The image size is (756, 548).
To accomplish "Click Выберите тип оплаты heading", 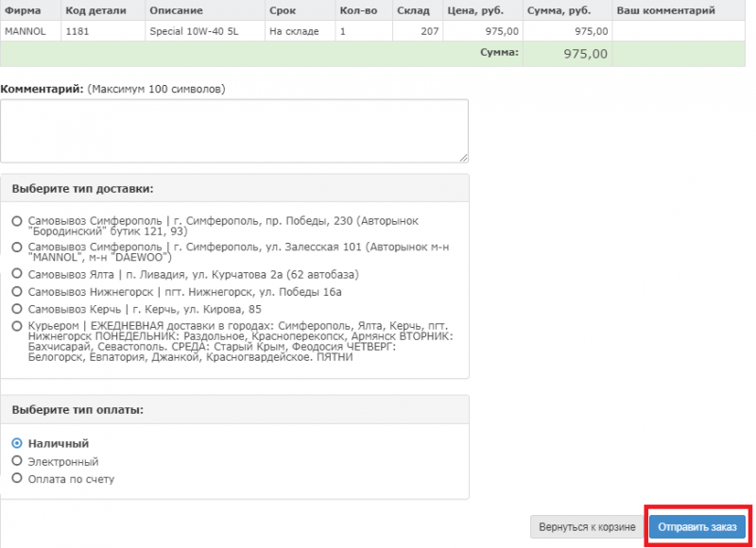I will [77, 410].
